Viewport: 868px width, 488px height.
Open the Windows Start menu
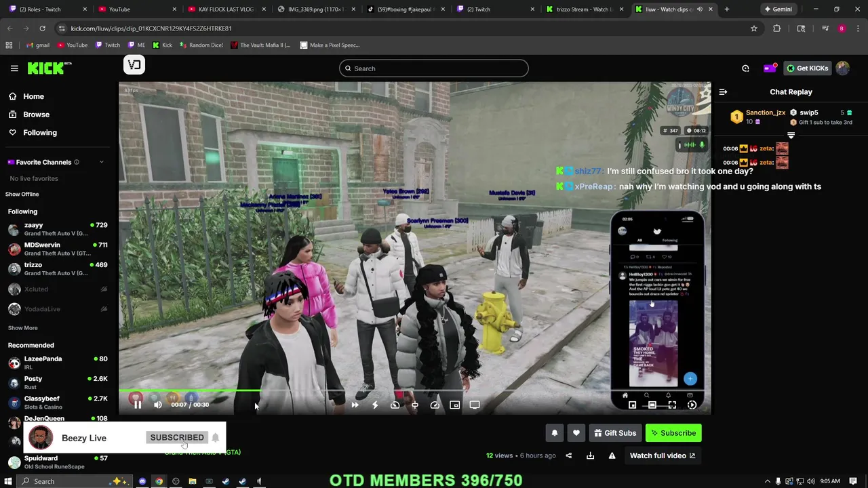tap(9, 481)
